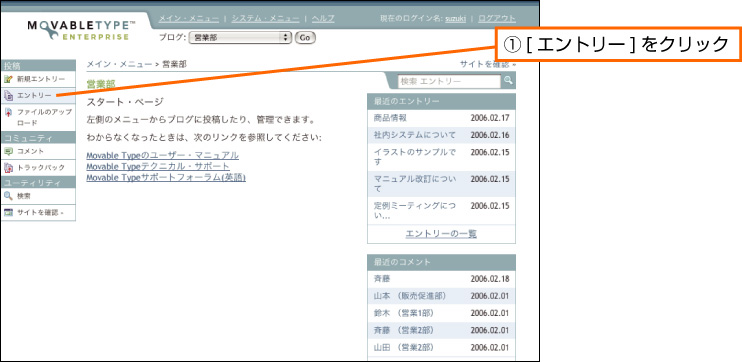Click the new entry pencil icon
The height and width of the screenshot is (362, 742).
coord(8,79)
